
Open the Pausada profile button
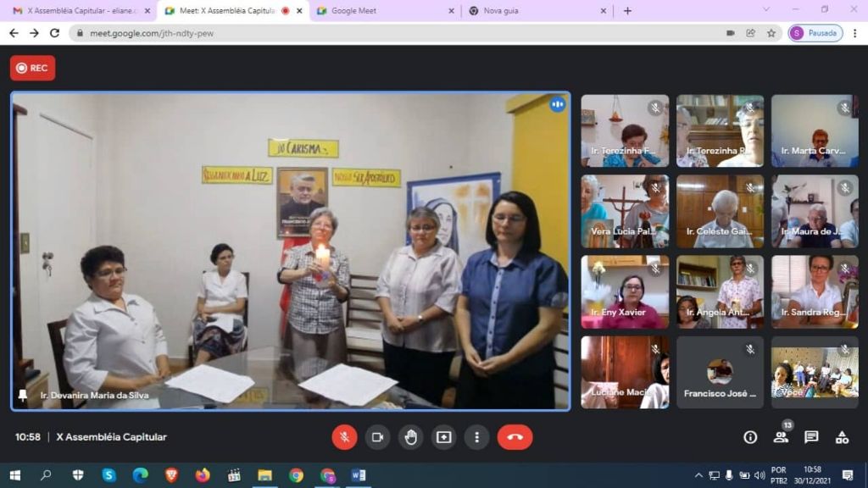815,33
